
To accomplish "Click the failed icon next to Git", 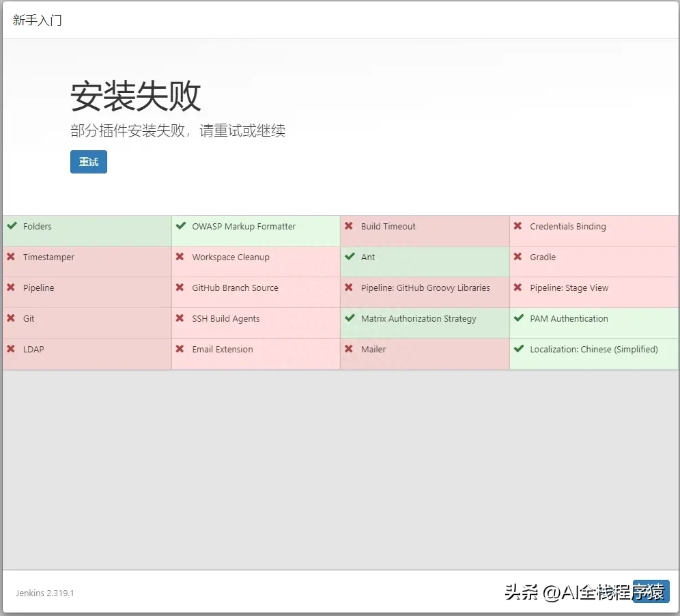I will (x=11, y=318).
